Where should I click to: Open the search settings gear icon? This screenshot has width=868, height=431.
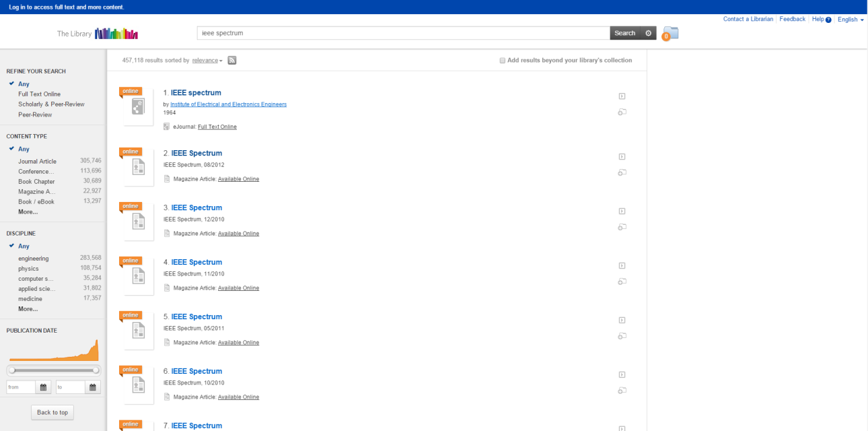(x=648, y=33)
